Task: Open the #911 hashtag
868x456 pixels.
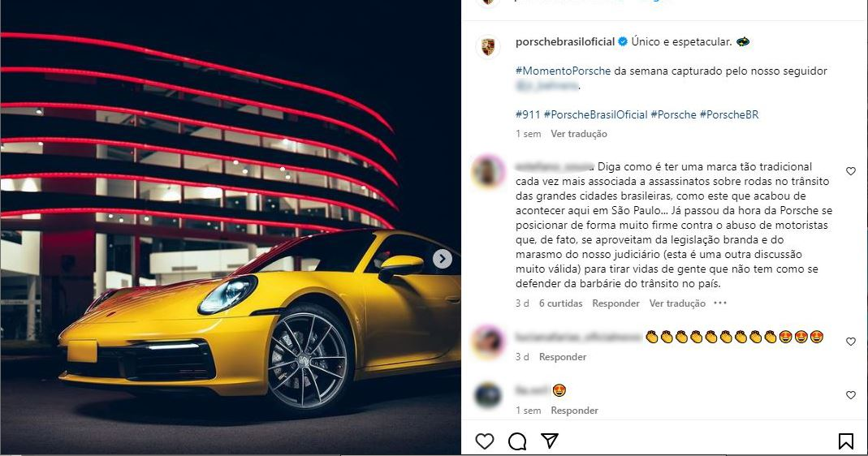Action: 528,114
